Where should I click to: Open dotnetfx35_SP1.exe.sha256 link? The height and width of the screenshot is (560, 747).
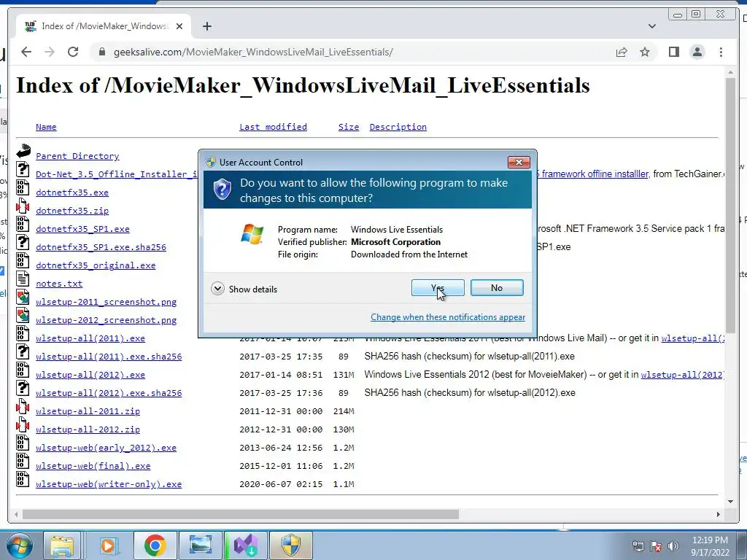(101, 247)
